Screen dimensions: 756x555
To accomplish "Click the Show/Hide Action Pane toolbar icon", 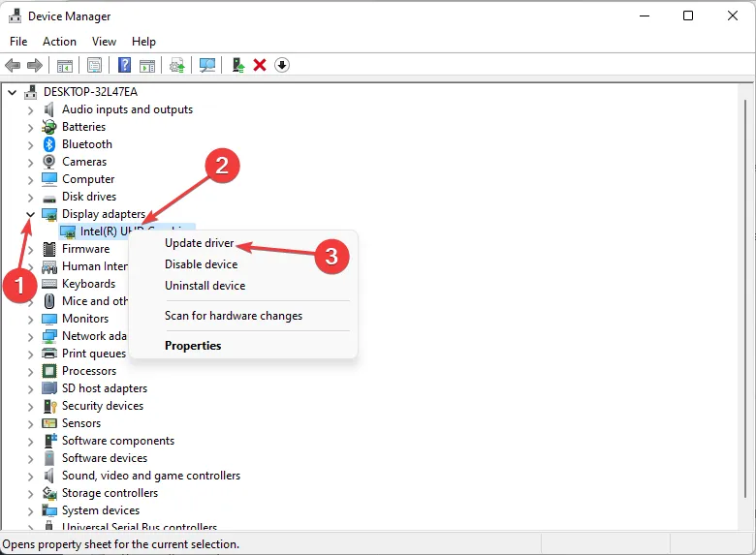I will click(147, 66).
